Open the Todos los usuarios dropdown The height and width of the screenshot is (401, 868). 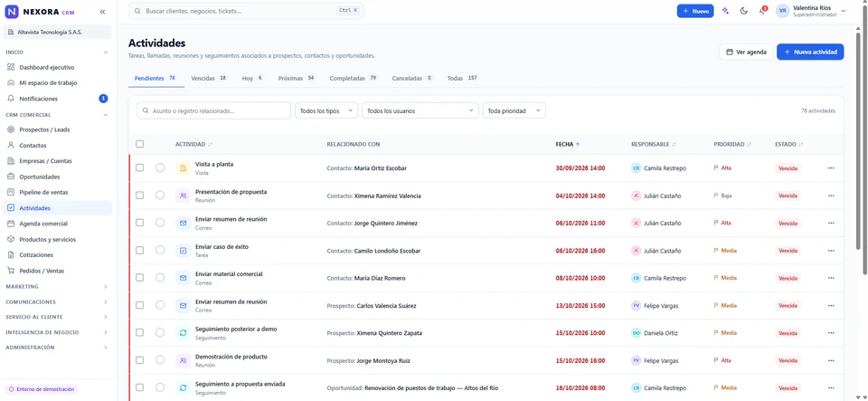[420, 110]
